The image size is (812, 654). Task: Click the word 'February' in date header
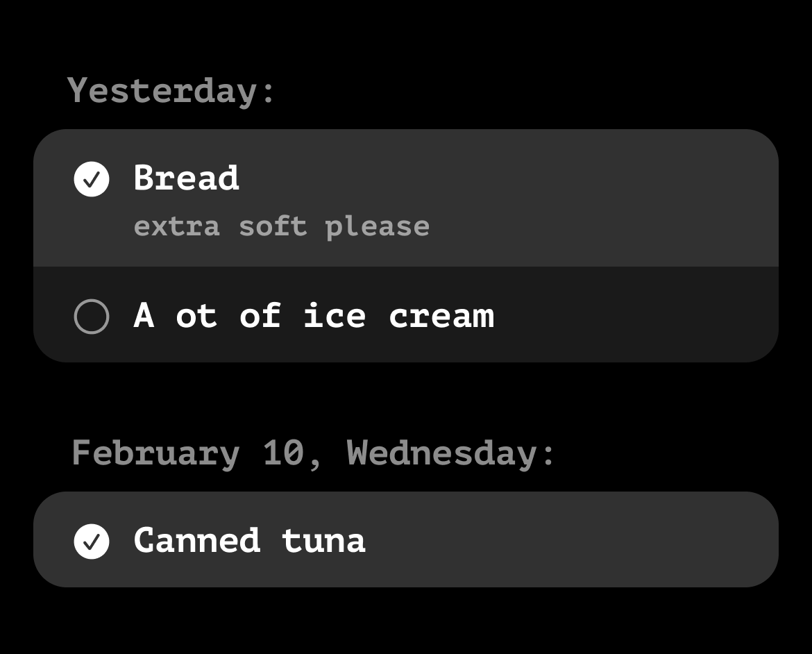155,453
